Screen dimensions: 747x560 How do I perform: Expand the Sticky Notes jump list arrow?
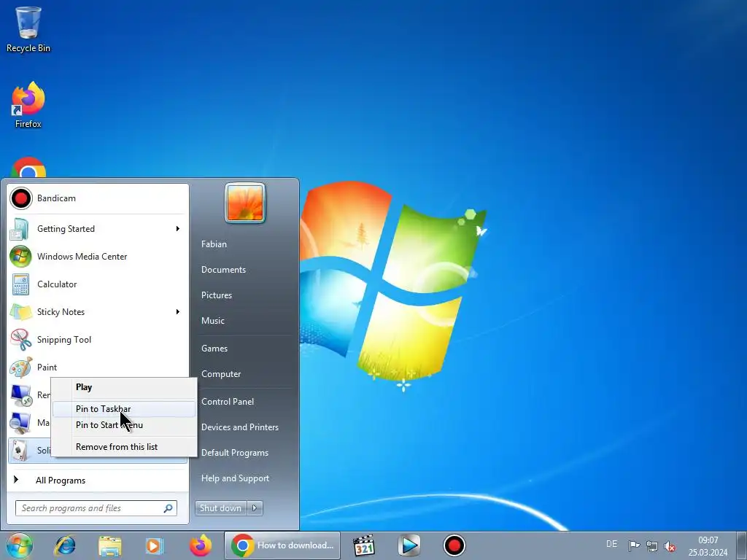click(x=178, y=312)
